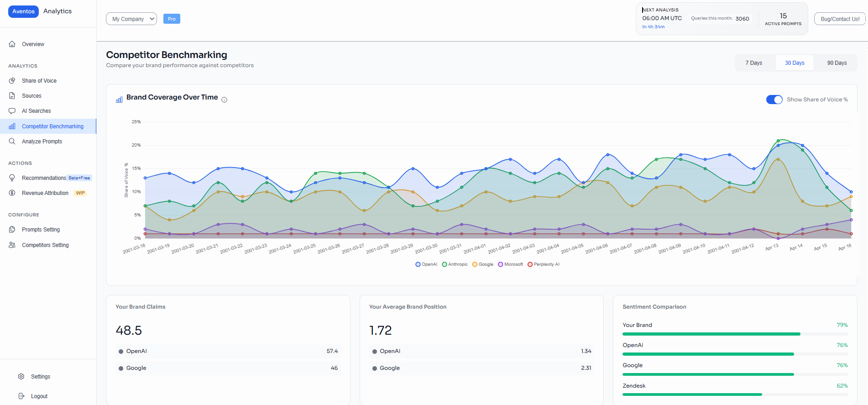Click the Competitor Benchmarking bar chart icon
This screenshot has height=405, width=868.
(x=12, y=126)
